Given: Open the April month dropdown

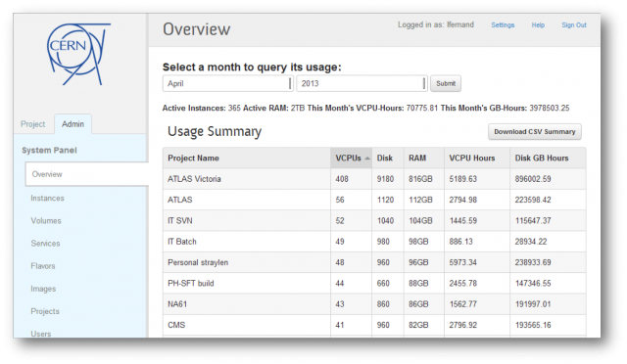Looking at the screenshot, I should (228, 83).
